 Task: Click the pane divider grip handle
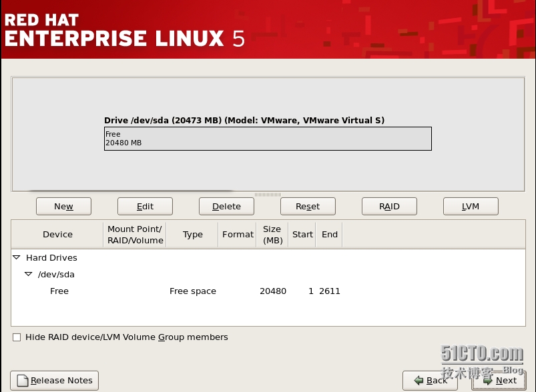tap(268, 194)
